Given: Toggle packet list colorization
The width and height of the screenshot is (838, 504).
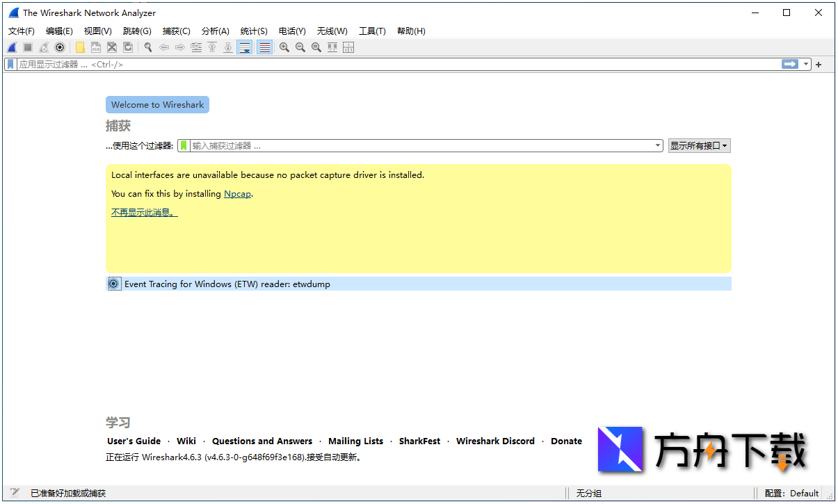Looking at the screenshot, I should coord(265,47).
